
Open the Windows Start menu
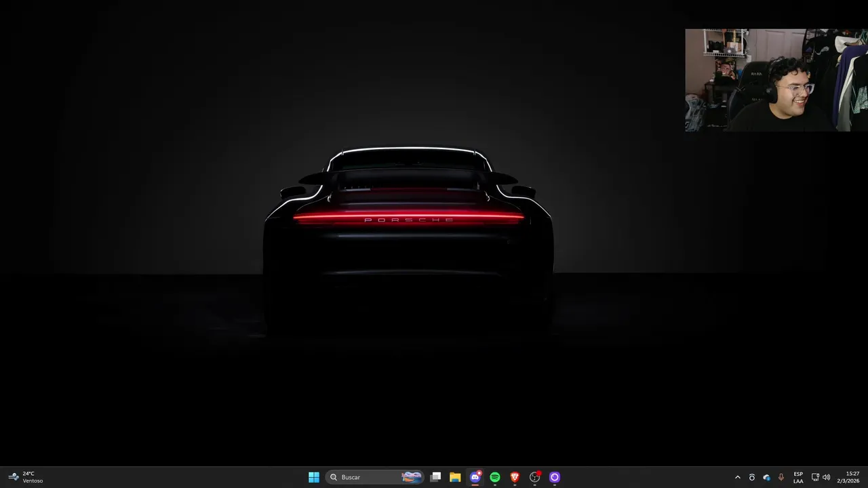click(314, 477)
